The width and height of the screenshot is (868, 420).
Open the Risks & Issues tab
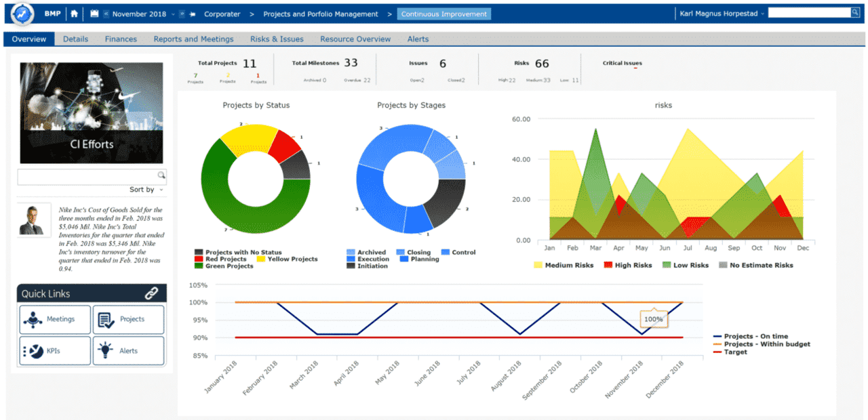(277, 39)
